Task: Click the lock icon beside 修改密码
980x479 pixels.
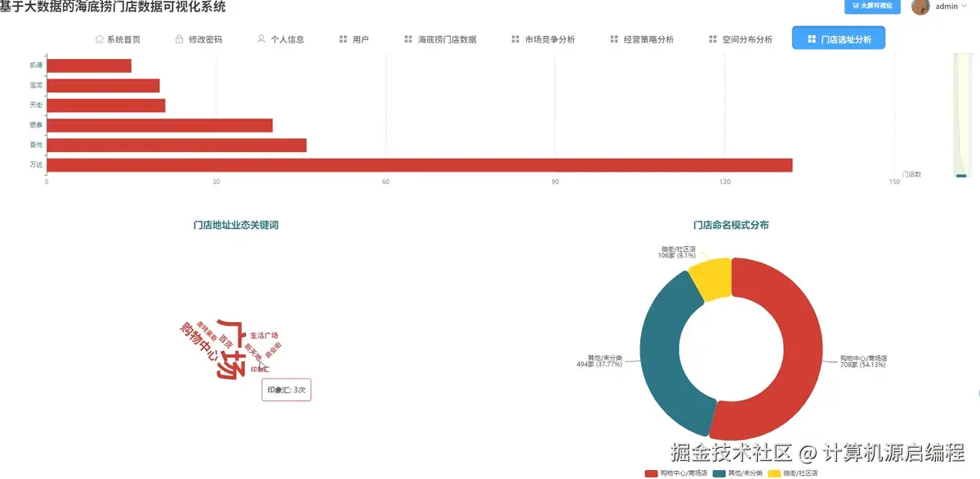Action: point(179,39)
